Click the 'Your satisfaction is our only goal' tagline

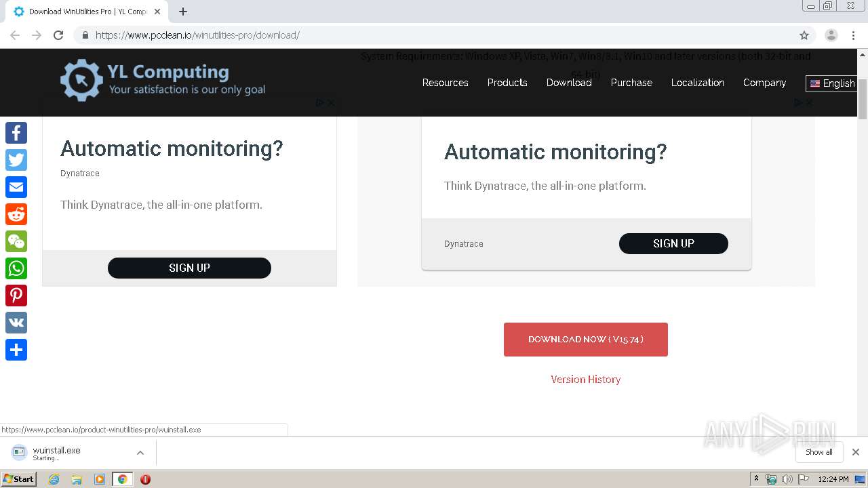(x=187, y=89)
